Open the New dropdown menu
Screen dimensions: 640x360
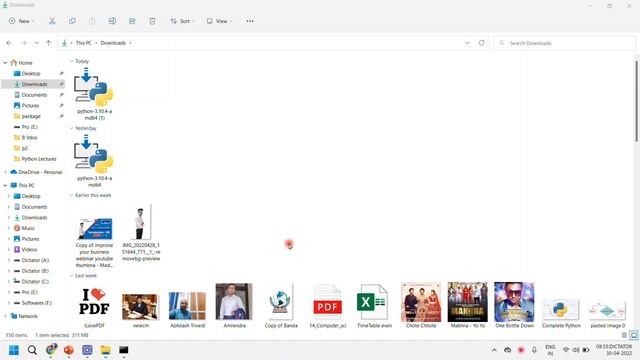coord(22,21)
